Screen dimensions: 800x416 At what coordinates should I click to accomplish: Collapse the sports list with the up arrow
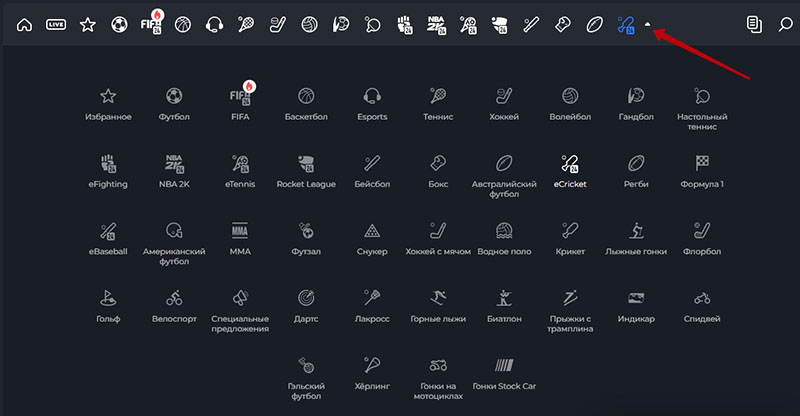[x=649, y=24]
